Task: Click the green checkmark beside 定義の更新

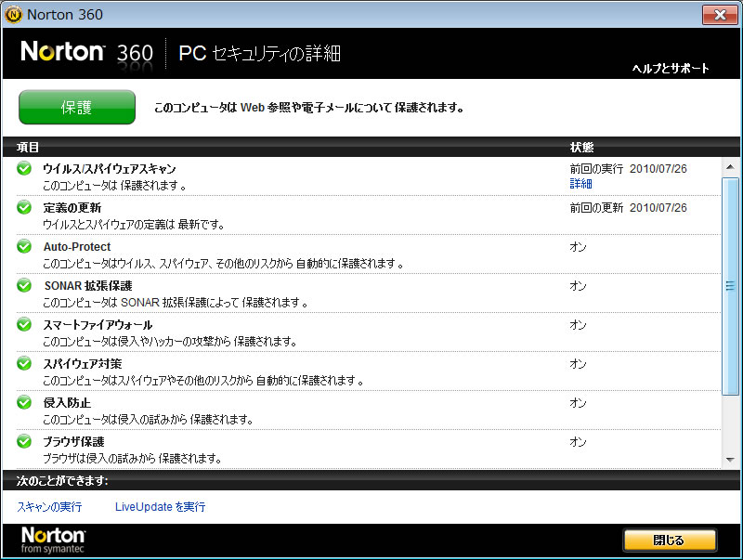Action: (x=24, y=207)
